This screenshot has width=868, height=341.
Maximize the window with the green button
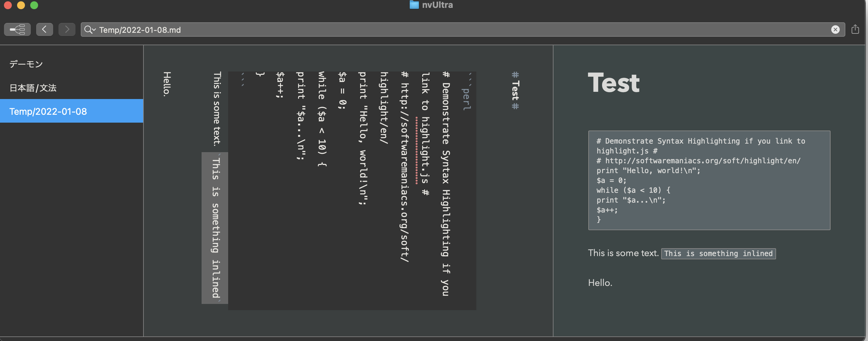(x=34, y=5)
